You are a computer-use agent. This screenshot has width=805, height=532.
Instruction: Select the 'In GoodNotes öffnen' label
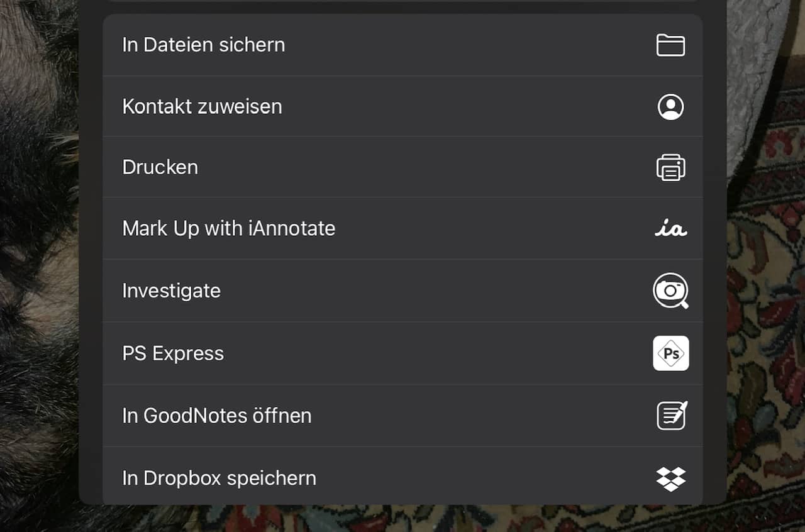click(216, 416)
